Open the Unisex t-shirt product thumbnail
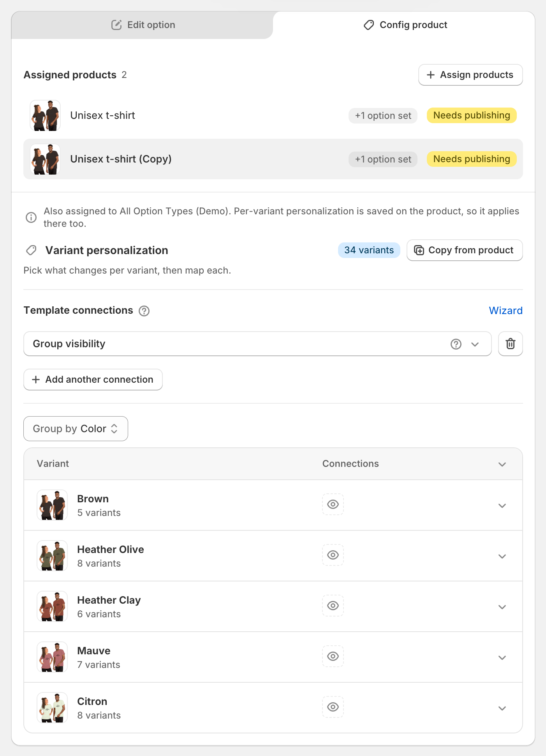This screenshot has width=546, height=756. click(x=45, y=115)
